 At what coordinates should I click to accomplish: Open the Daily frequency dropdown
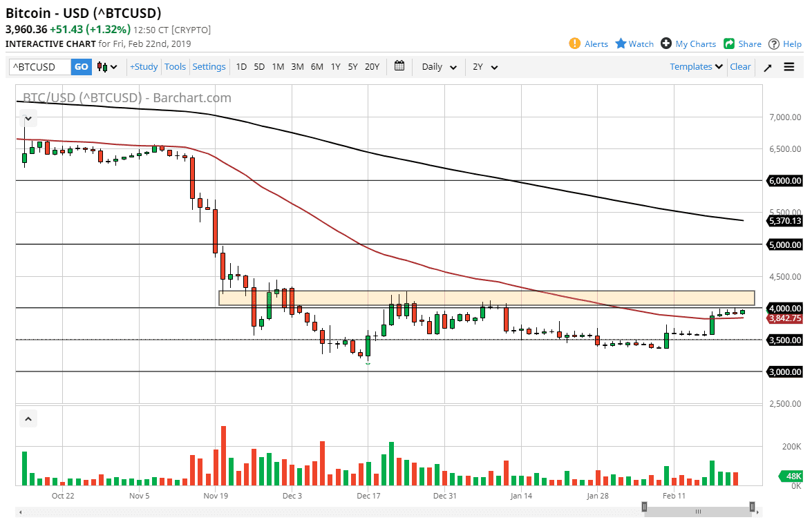point(437,66)
